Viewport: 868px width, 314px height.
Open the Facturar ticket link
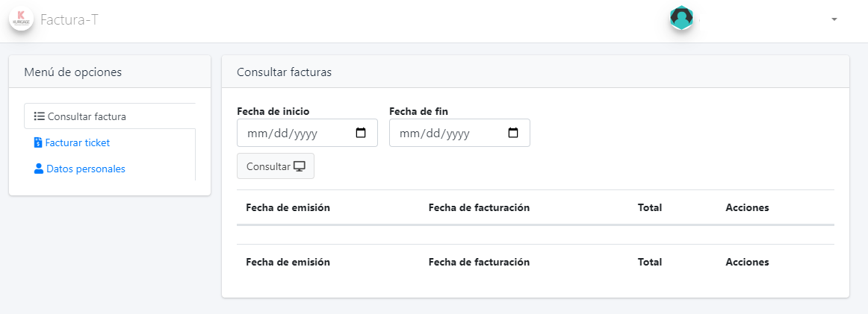coord(77,142)
